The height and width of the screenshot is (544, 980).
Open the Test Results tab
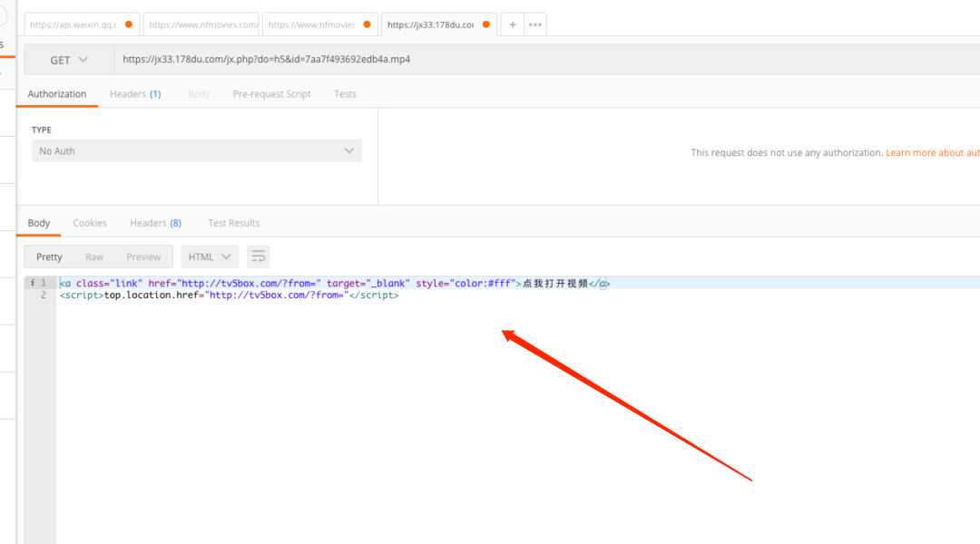point(233,223)
